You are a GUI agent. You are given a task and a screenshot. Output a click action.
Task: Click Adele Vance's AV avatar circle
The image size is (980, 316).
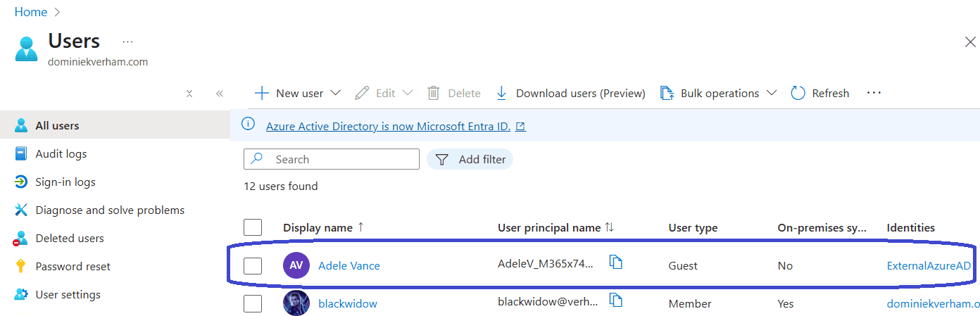pyautogui.click(x=296, y=265)
